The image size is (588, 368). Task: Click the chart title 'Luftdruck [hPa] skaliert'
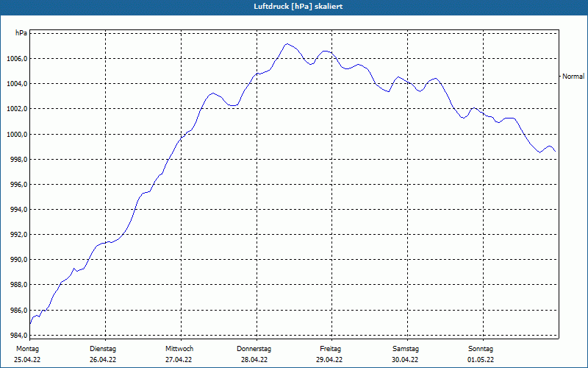[298, 7]
